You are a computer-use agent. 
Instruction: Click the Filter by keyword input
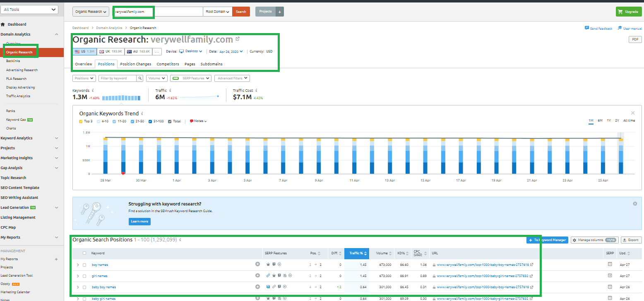tap(118, 78)
